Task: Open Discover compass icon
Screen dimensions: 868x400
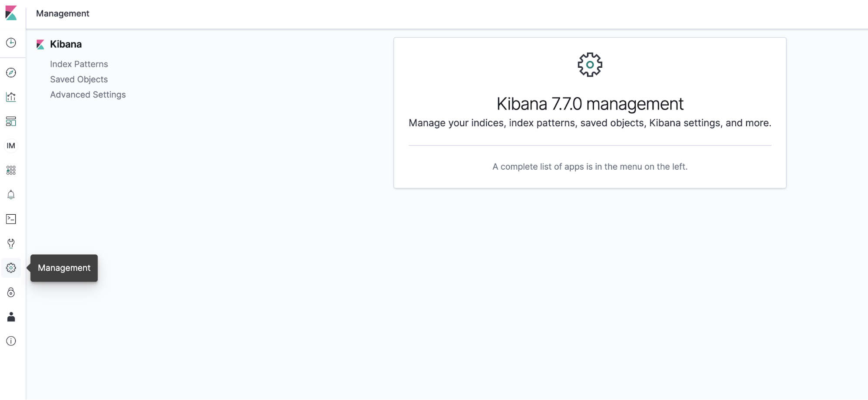Action: [x=11, y=72]
